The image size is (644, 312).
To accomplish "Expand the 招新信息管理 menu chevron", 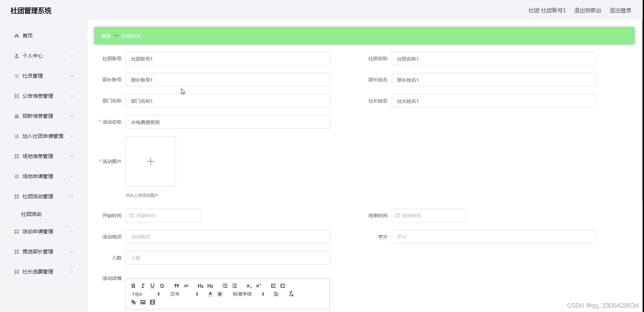I will pos(72,116).
